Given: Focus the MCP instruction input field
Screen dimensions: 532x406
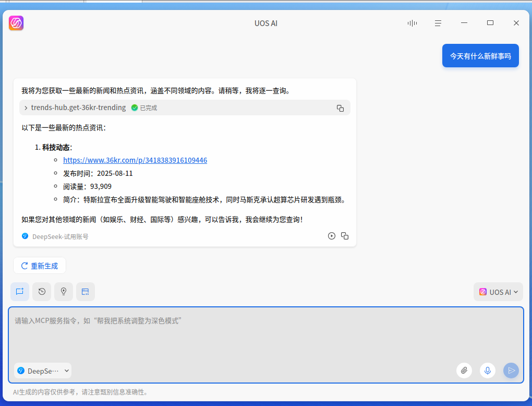Looking at the screenshot, I should pos(266,345).
